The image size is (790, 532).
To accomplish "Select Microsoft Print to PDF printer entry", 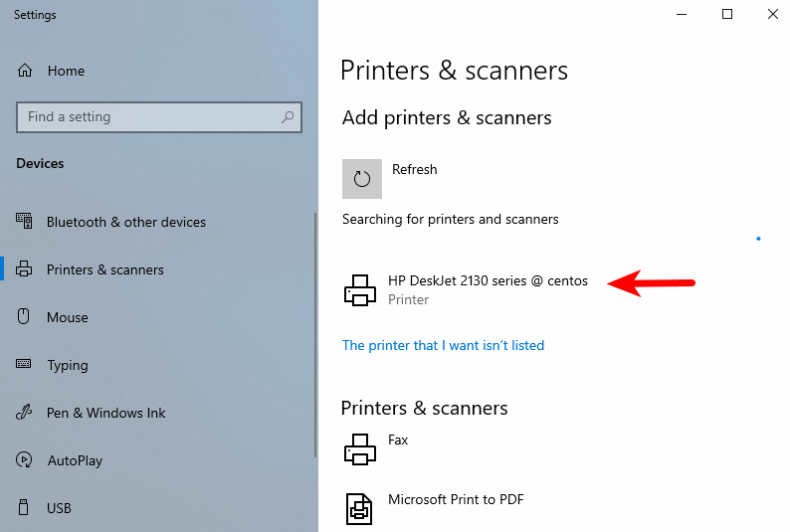I will (455, 500).
